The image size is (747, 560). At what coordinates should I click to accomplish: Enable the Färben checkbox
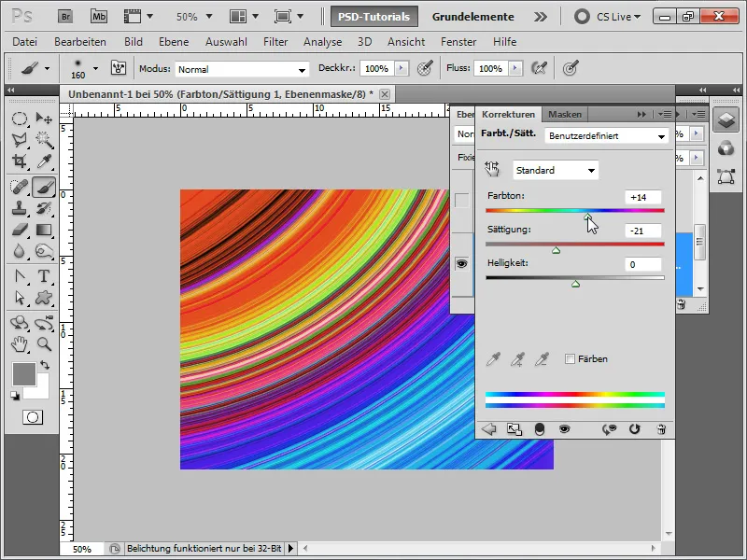coord(570,358)
